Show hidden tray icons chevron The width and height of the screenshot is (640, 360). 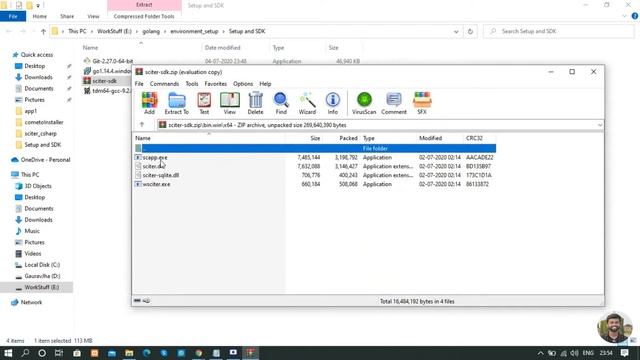click(x=540, y=353)
